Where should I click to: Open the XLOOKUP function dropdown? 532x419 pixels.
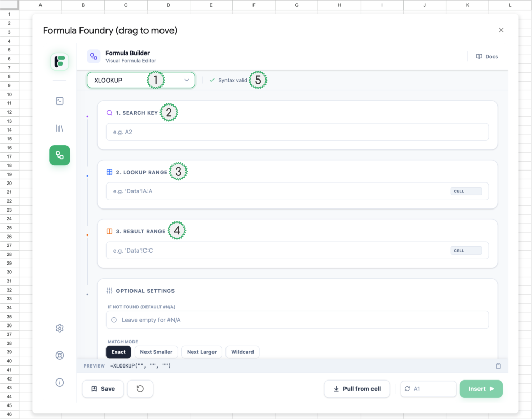coord(141,80)
